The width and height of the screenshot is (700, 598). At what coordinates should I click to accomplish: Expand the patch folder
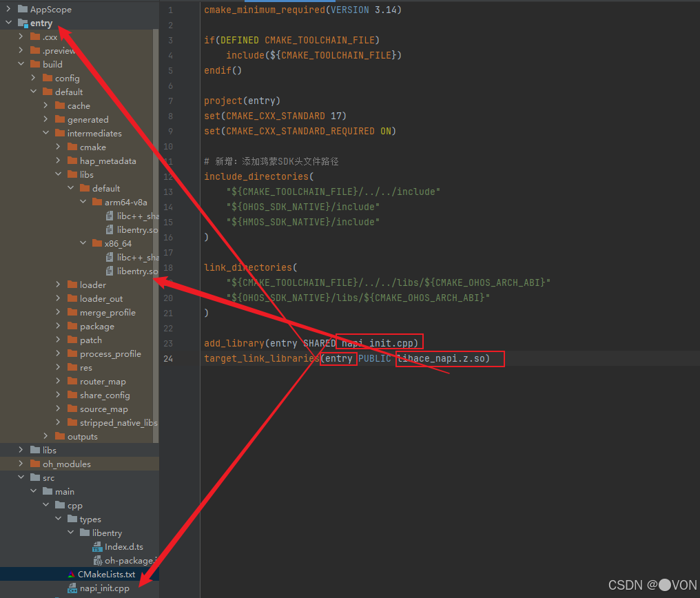(59, 340)
